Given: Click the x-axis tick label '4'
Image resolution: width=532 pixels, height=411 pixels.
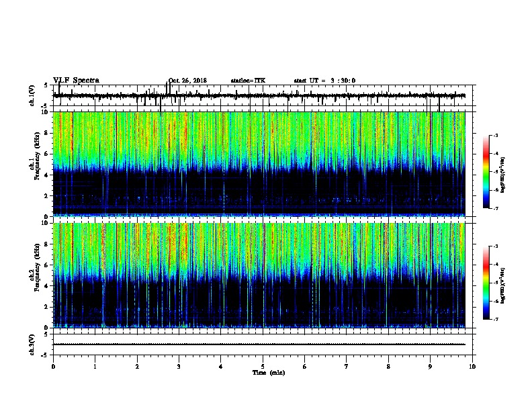Looking at the screenshot, I should click(221, 367).
